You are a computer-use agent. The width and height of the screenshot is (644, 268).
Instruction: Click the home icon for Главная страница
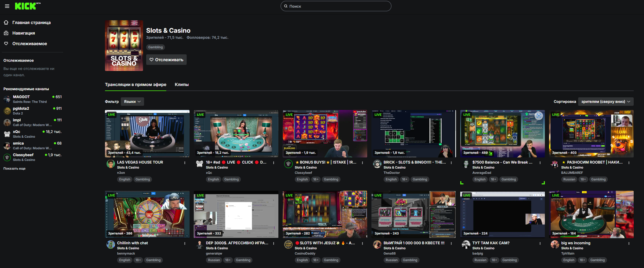tap(6, 22)
